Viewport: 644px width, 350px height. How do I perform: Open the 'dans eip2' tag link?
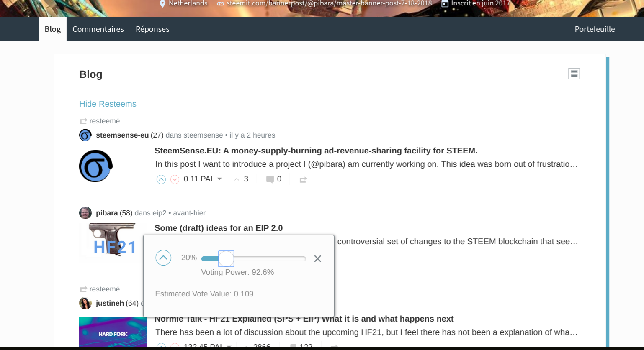click(x=150, y=213)
